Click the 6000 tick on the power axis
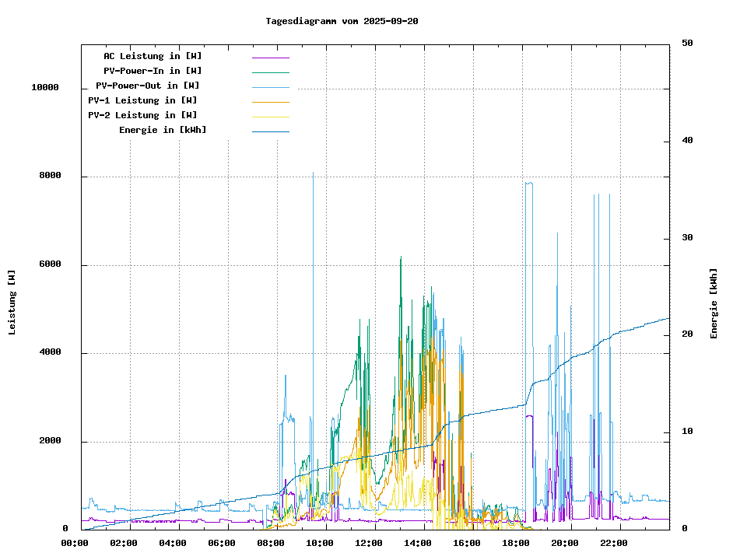Image resolution: width=747 pixels, height=560 pixels. pos(50,265)
